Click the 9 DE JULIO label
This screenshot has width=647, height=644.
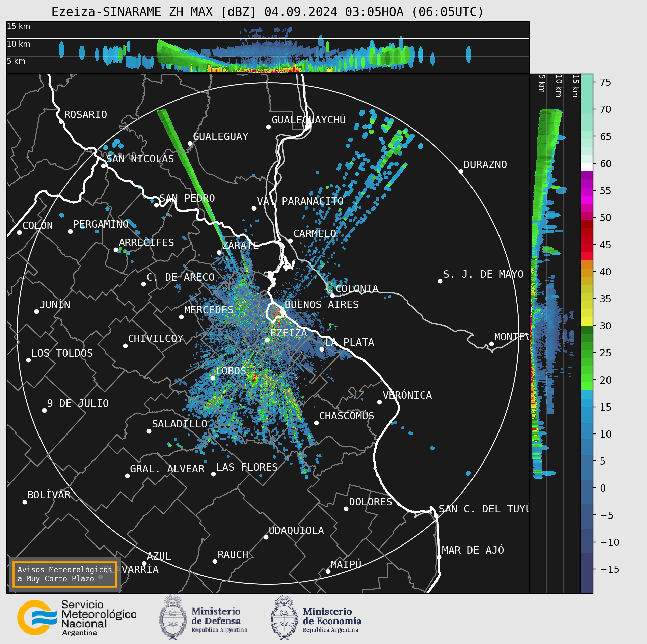point(78,403)
